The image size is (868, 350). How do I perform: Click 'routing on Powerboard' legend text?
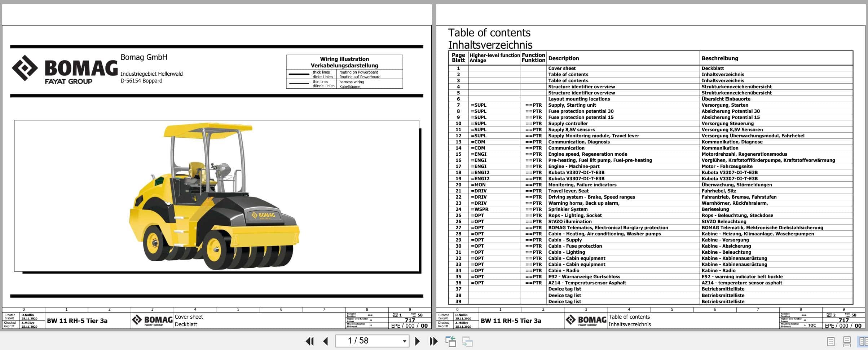(x=358, y=72)
